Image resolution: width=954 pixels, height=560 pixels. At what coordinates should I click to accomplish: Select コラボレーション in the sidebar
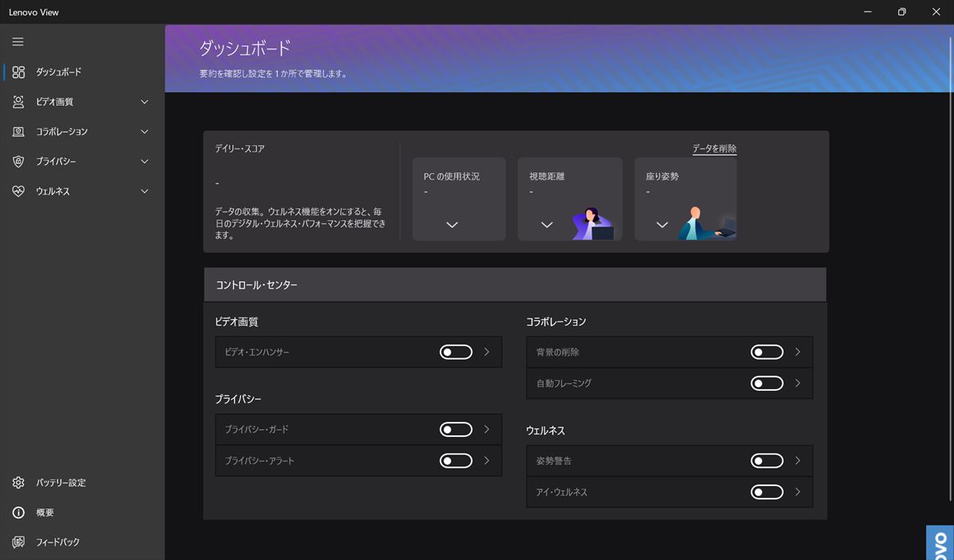point(62,132)
